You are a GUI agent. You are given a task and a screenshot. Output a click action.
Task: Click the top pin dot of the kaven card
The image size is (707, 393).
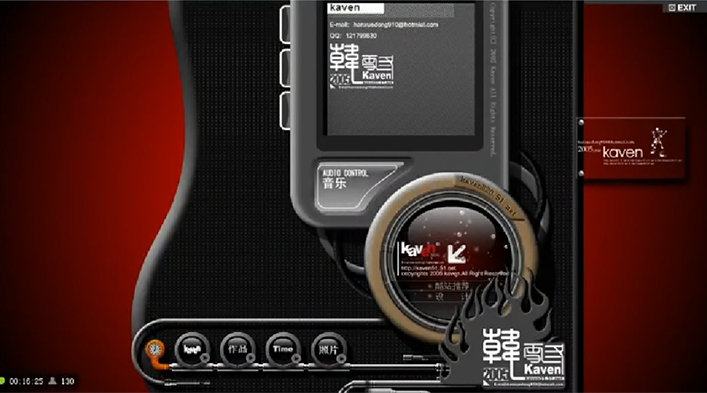pos(581,123)
